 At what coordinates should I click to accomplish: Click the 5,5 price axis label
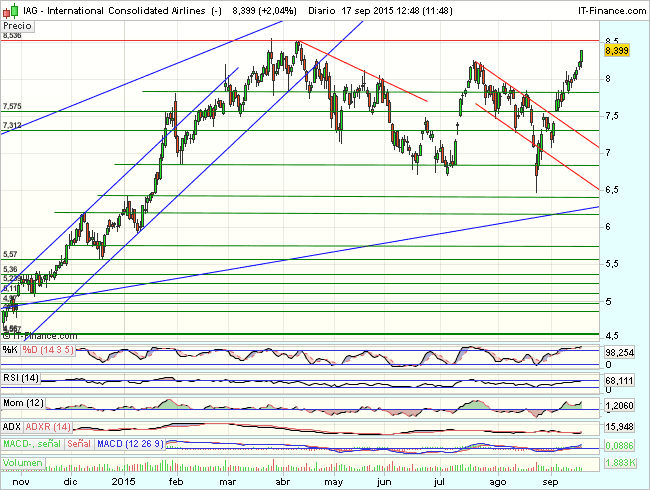click(x=611, y=264)
